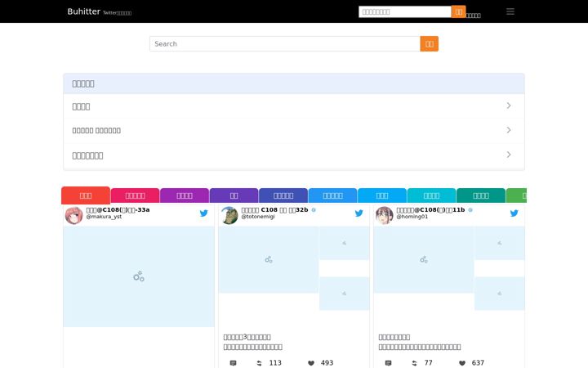Select the light blue category tab

[382, 195]
